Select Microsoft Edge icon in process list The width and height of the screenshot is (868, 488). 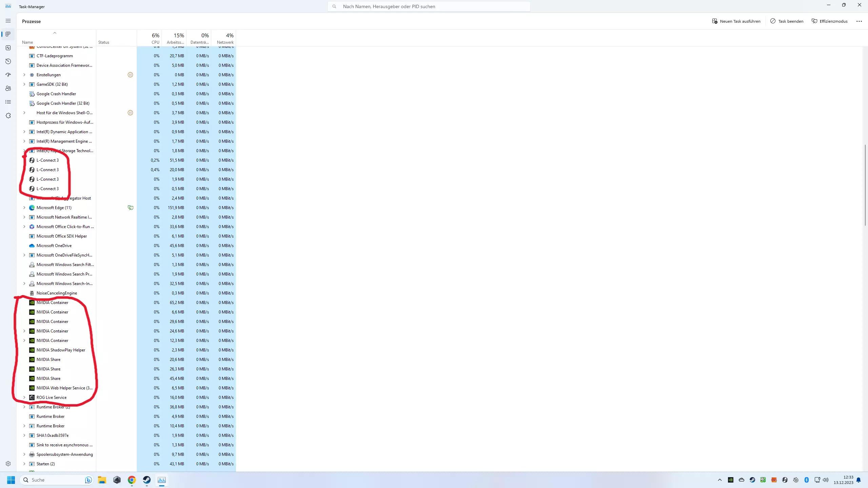(32, 208)
